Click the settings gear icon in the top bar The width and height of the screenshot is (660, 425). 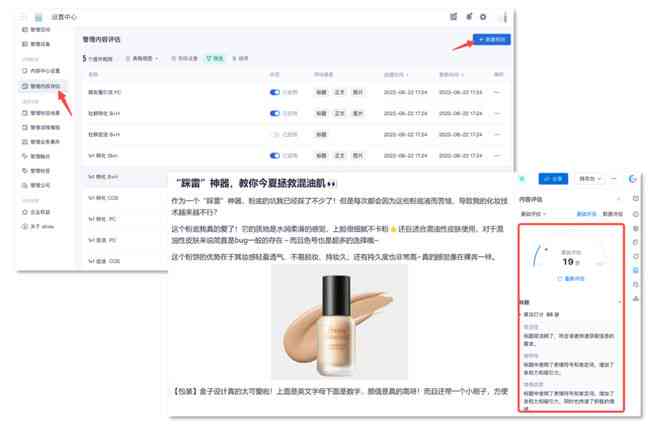483,17
